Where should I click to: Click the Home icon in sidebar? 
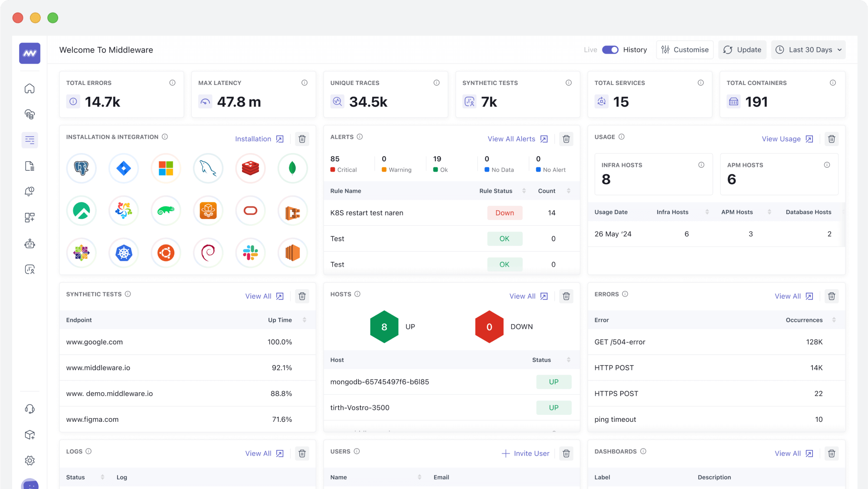[x=29, y=88]
